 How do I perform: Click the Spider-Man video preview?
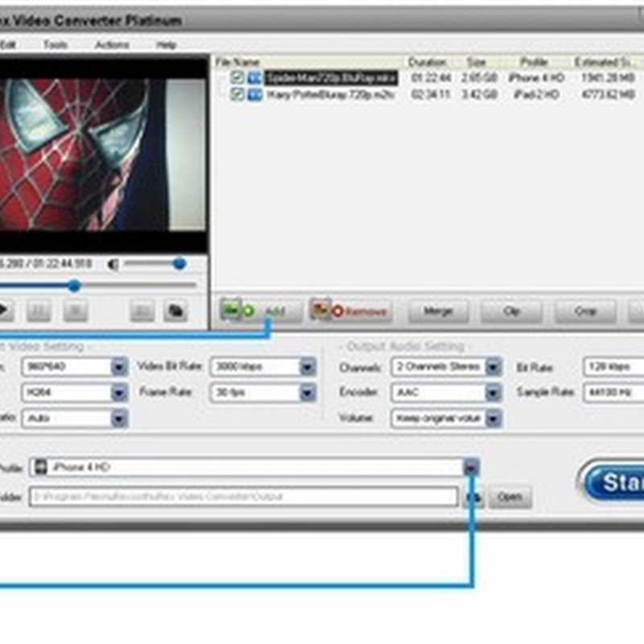103,155
